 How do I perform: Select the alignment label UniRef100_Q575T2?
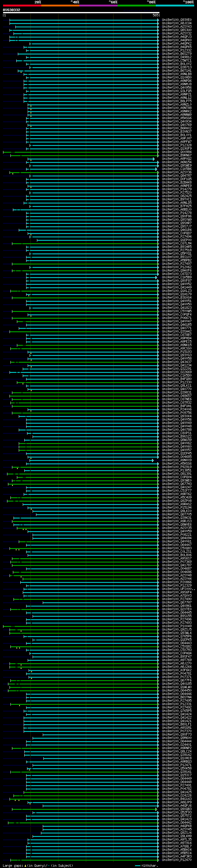pyautogui.click(x=177, y=815)
